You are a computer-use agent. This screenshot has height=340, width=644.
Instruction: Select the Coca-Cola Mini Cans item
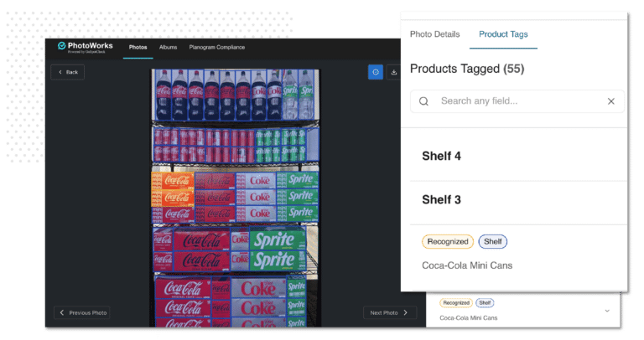467,265
